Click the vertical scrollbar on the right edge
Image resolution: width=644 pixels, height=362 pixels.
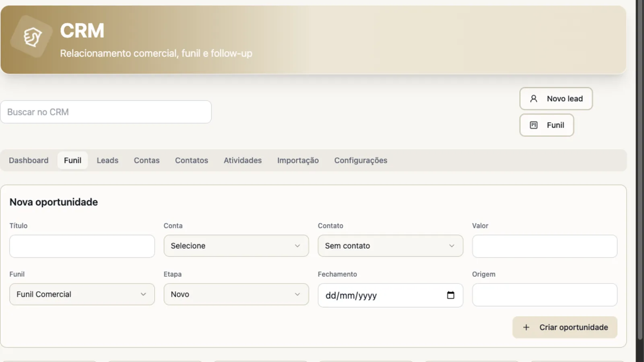point(640,170)
